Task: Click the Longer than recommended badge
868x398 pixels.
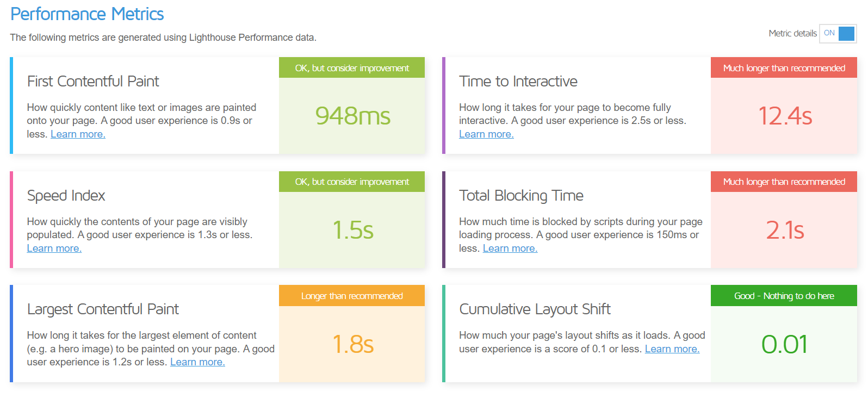Action: coord(352,296)
